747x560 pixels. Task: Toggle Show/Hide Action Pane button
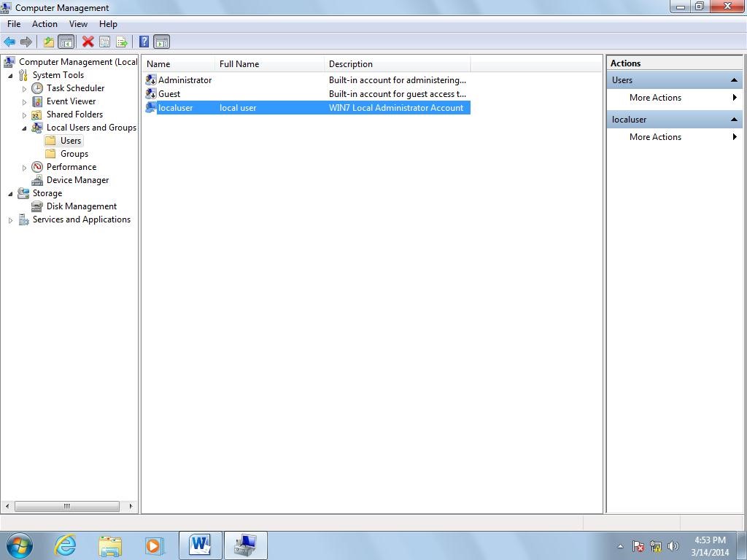point(162,42)
